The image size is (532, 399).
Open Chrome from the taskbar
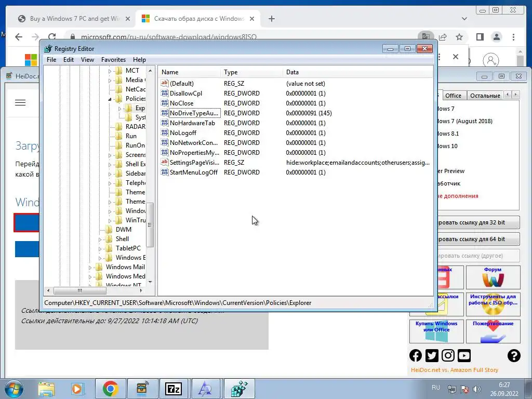pyautogui.click(x=110, y=389)
